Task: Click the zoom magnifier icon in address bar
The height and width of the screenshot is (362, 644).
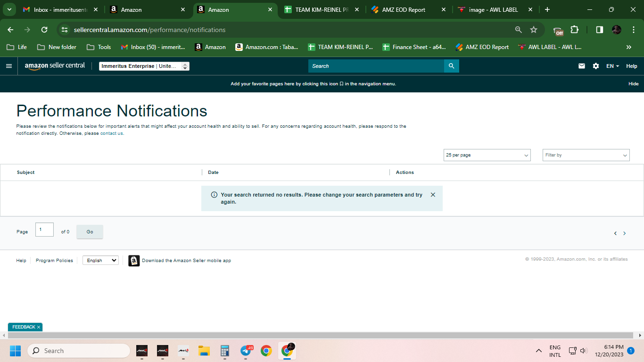Action: (x=519, y=30)
